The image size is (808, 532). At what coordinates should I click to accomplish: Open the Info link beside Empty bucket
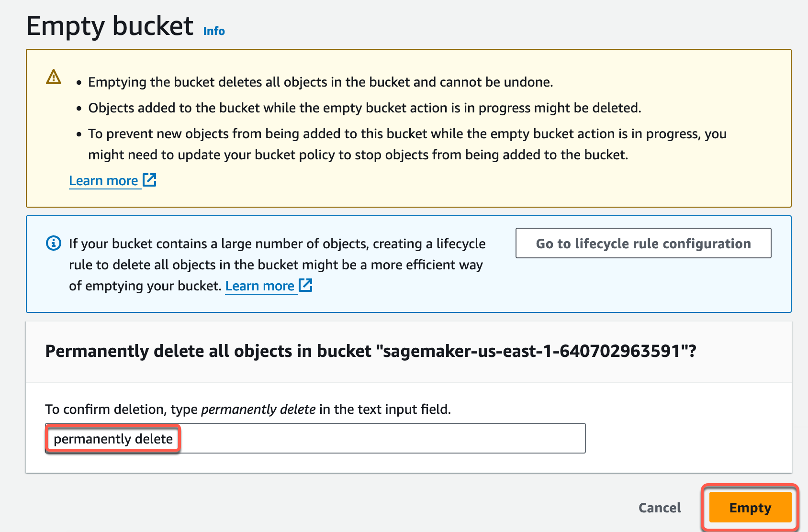click(214, 31)
